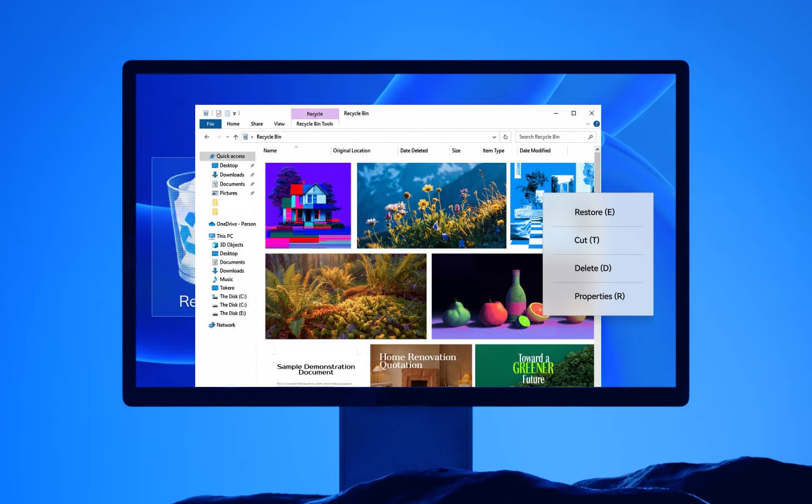Sort by the Name column header
812x504 pixels.
(270, 151)
